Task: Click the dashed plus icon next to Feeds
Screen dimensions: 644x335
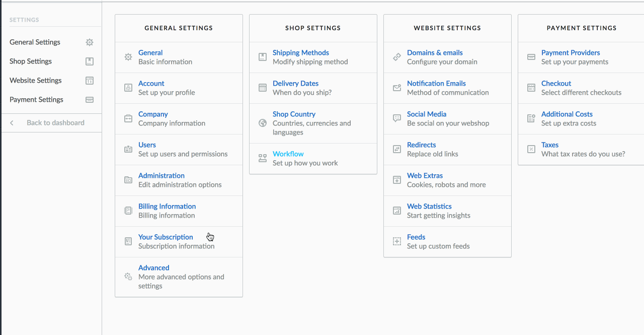Action: click(x=397, y=241)
